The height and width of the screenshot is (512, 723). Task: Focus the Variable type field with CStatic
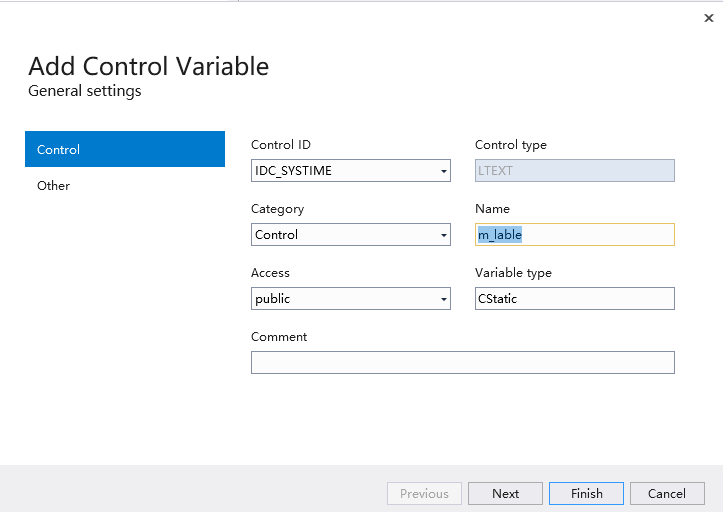point(574,299)
